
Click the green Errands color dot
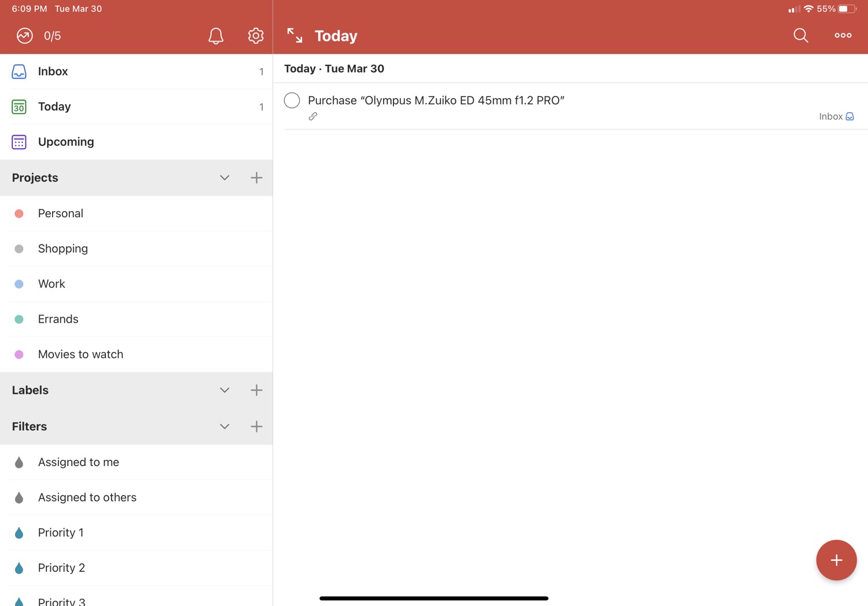coord(19,319)
